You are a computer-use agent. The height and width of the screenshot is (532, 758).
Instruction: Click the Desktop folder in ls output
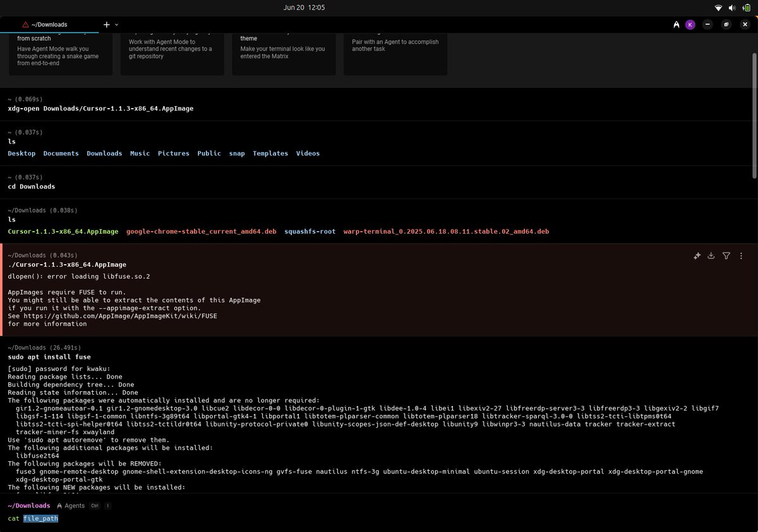coord(21,154)
